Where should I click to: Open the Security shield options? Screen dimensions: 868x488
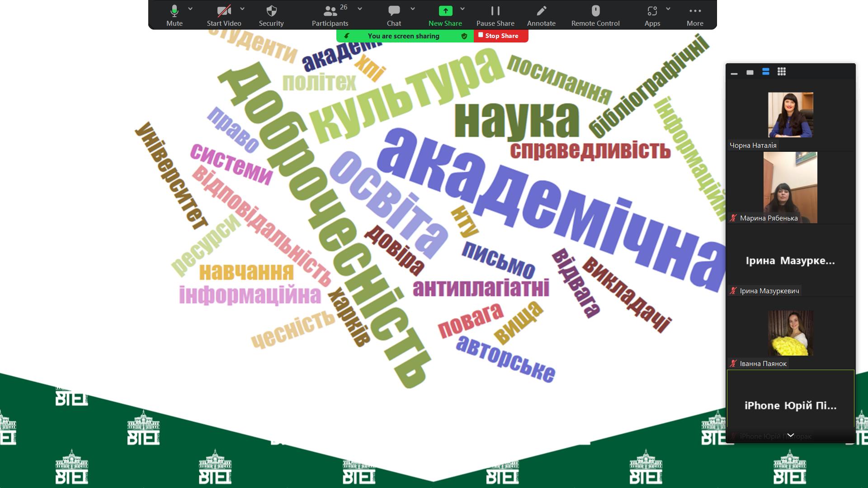(x=271, y=11)
